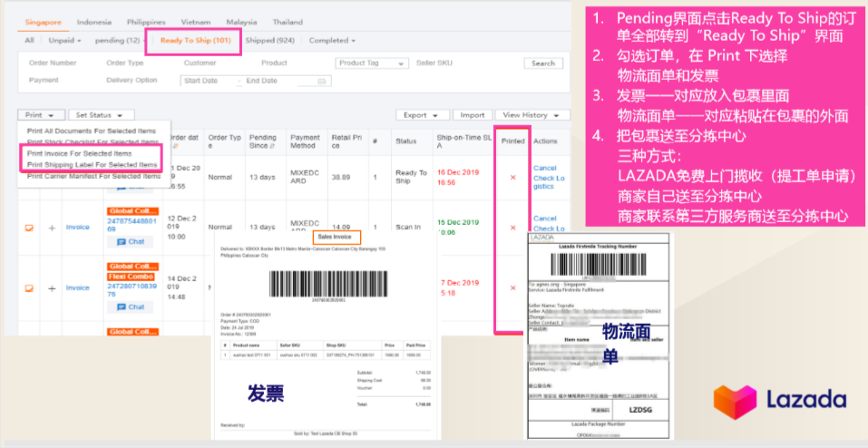Open the Product Tag dropdown
The width and height of the screenshot is (868, 448).
pos(372,63)
